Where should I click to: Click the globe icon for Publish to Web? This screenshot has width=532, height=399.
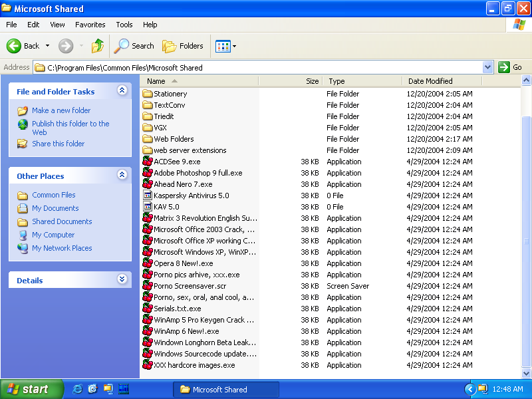click(x=23, y=124)
